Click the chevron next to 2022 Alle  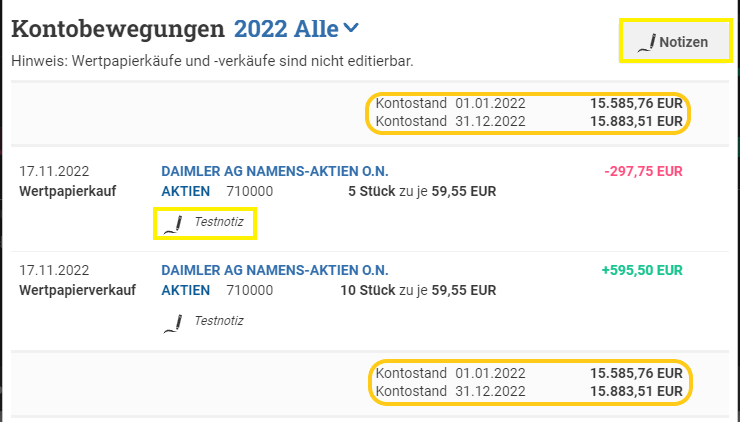point(351,28)
